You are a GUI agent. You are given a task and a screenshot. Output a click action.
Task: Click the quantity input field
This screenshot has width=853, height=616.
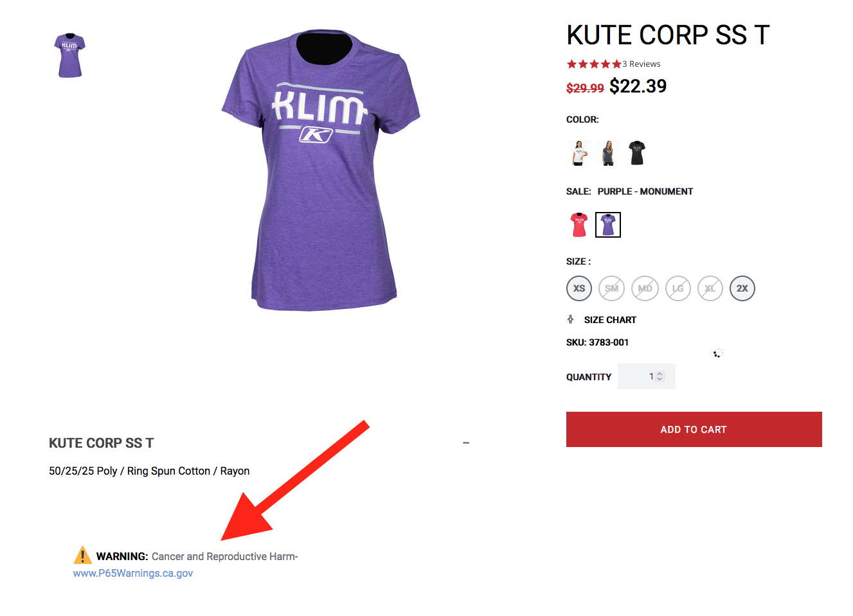tap(640, 376)
